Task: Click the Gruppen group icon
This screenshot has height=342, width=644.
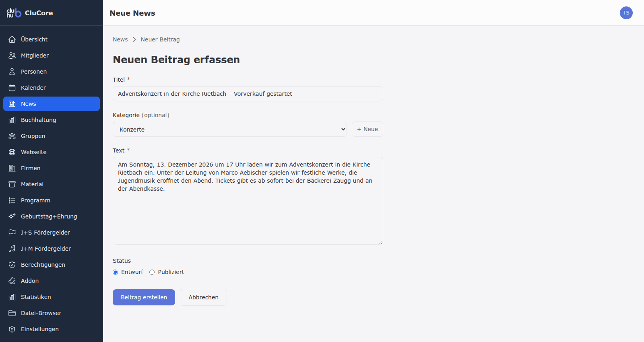Action: coord(12,136)
